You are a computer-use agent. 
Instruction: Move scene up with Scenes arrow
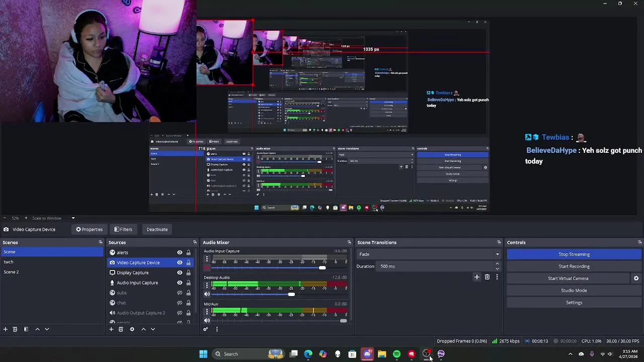click(x=37, y=329)
